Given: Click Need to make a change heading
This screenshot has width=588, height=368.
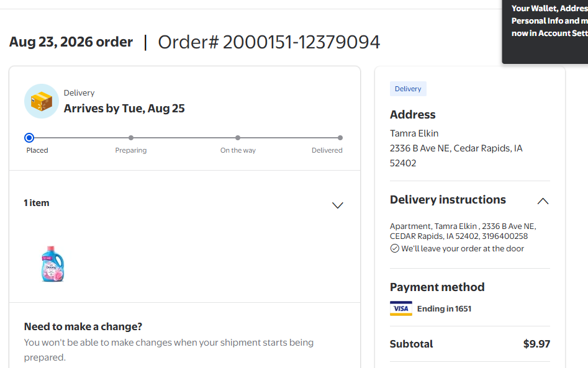Looking at the screenshot, I should 83,326.
